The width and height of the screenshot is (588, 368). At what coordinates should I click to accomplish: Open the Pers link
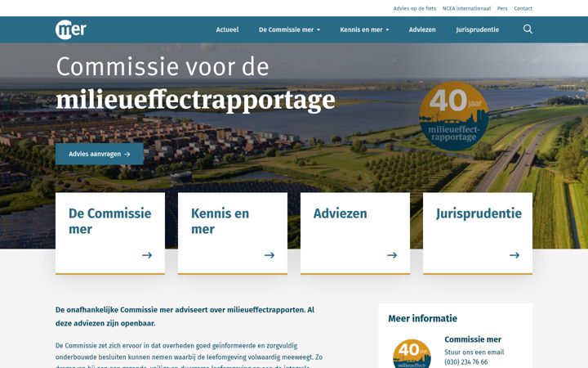(502, 8)
